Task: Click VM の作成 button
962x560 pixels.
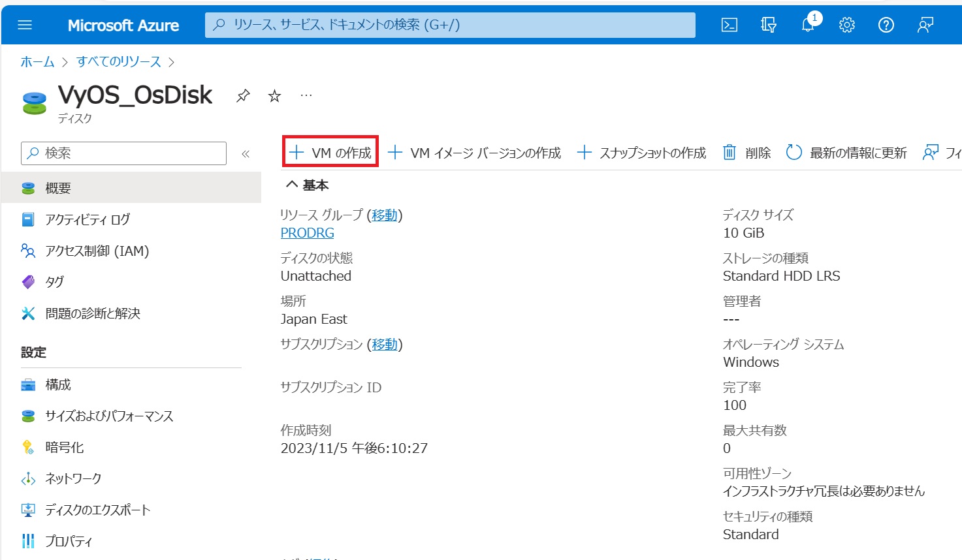Action: tap(330, 153)
